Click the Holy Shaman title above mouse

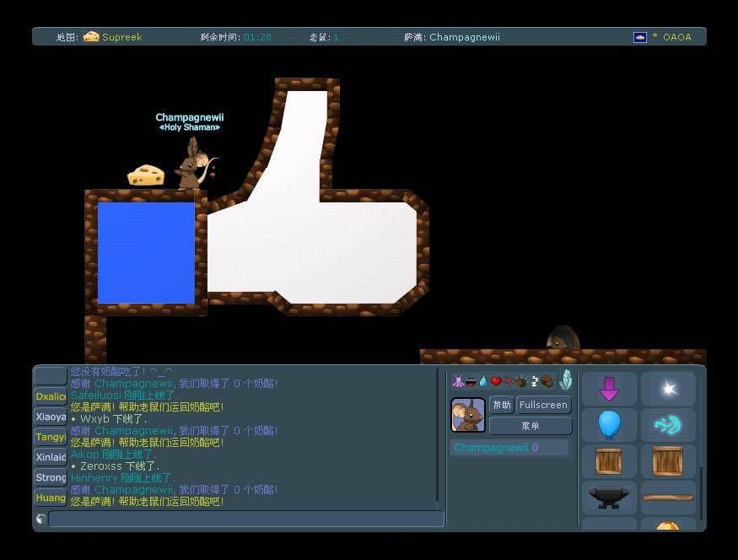click(x=190, y=127)
